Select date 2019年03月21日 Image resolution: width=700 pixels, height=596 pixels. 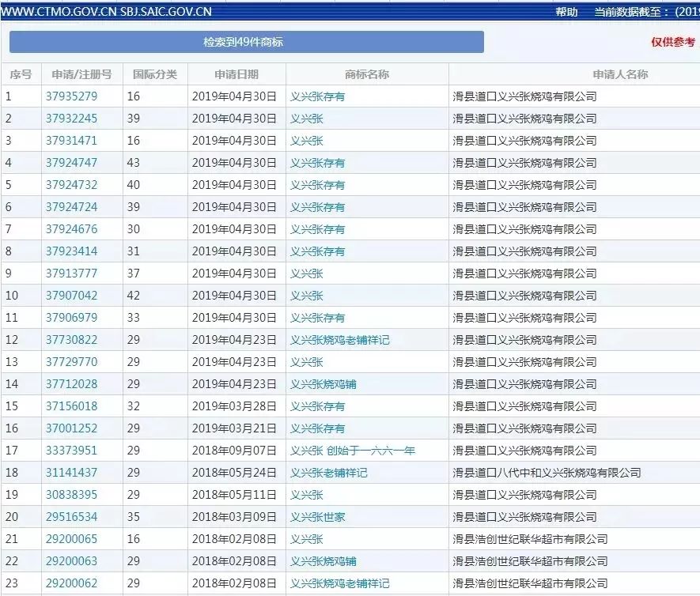(x=234, y=428)
